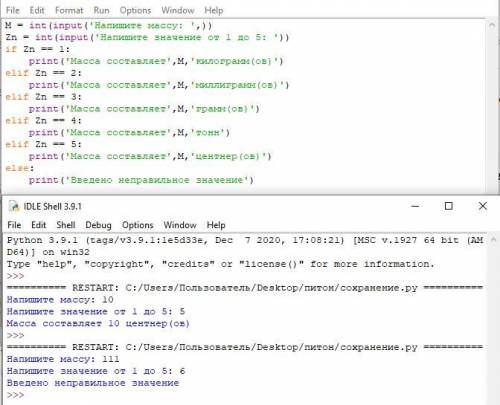Open IDLE Shell Help menu
500x405 pixels.
pos(216,225)
